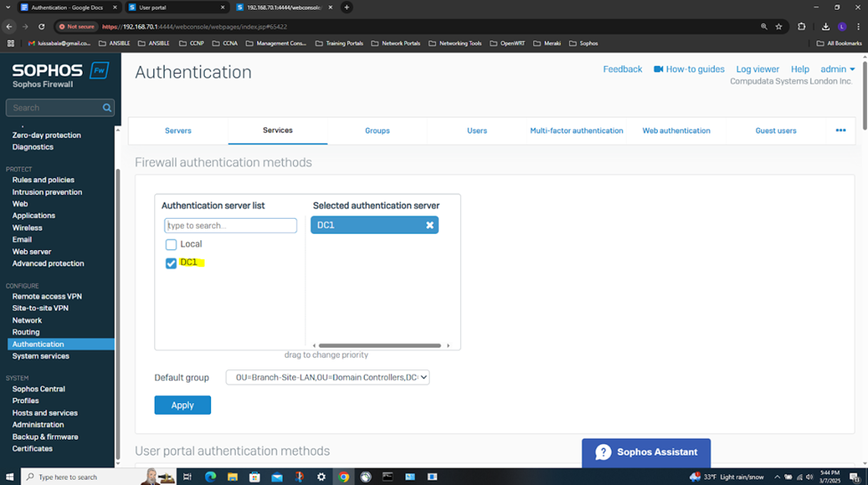Remove DC1 from selected authentication servers
The image size is (868, 485).
pyautogui.click(x=430, y=225)
